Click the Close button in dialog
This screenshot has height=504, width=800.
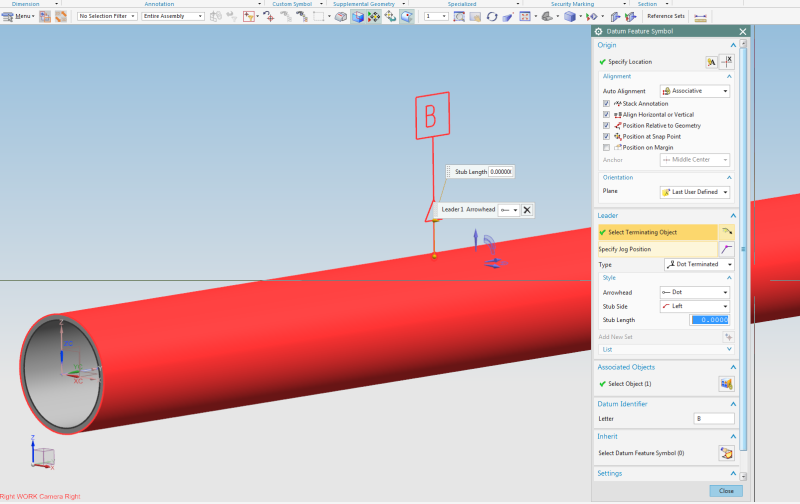click(x=726, y=491)
